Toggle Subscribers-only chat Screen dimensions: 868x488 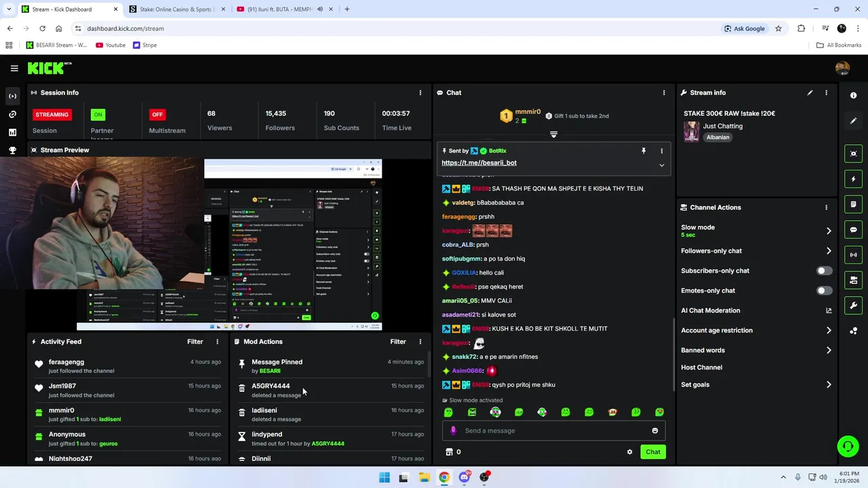click(824, 270)
